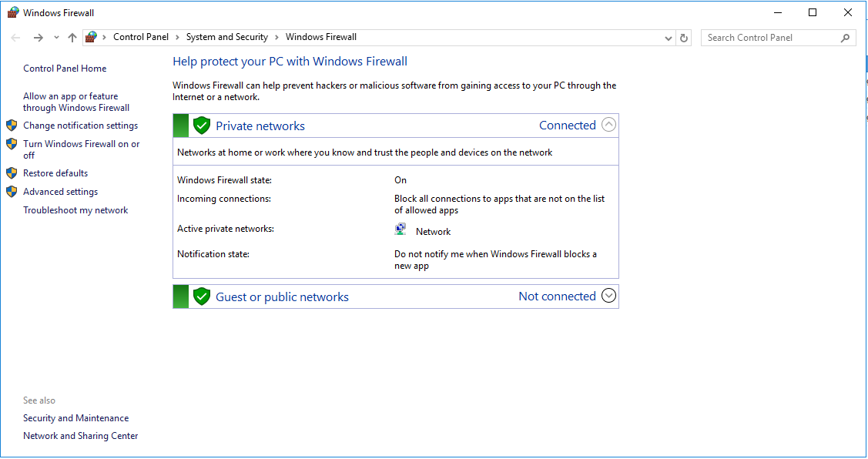
Task: Click the Network name text
Action: (x=433, y=232)
